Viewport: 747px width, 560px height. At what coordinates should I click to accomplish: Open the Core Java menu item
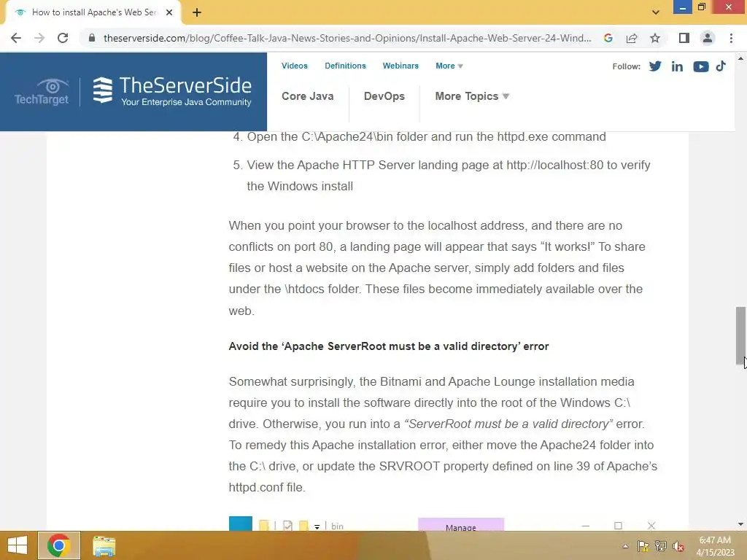[308, 96]
